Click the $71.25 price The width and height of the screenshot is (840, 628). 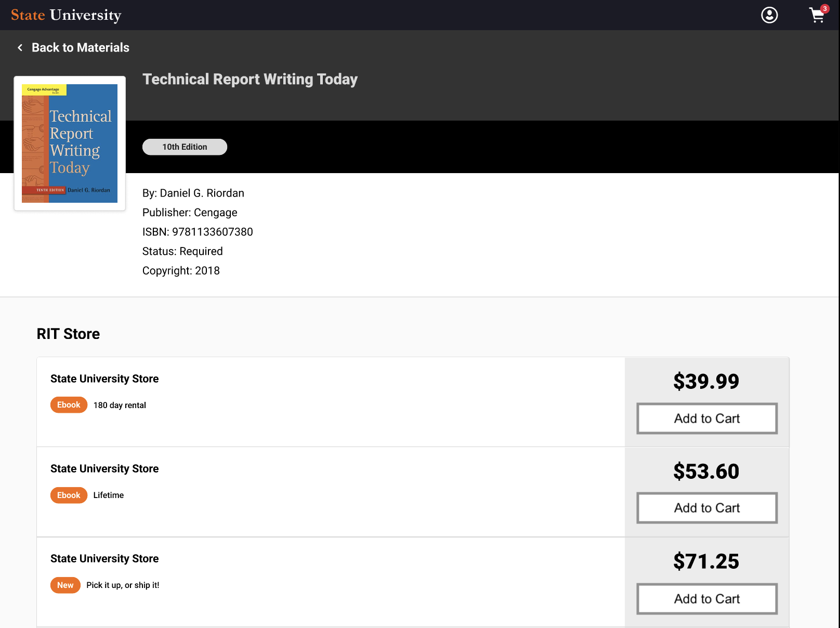point(706,561)
